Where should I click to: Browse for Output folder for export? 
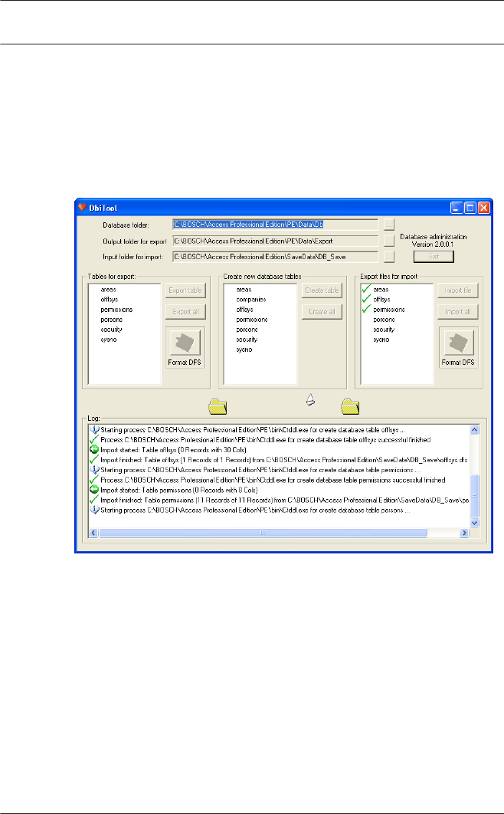click(x=389, y=241)
